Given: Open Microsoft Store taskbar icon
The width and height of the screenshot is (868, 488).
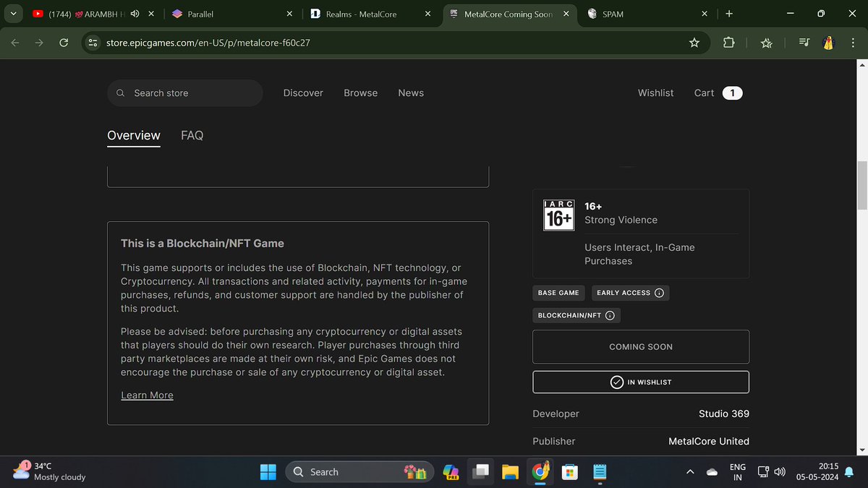Looking at the screenshot, I should point(569,472).
